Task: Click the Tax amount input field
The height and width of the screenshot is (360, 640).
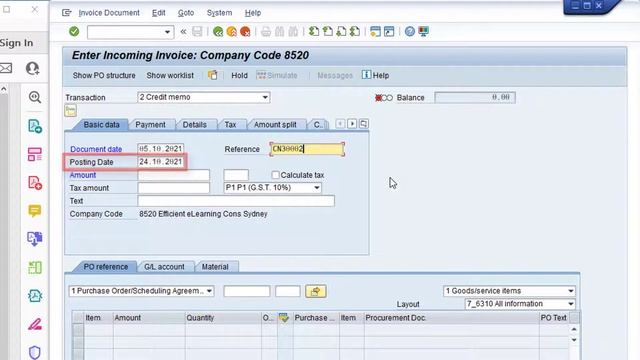Action: point(173,188)
